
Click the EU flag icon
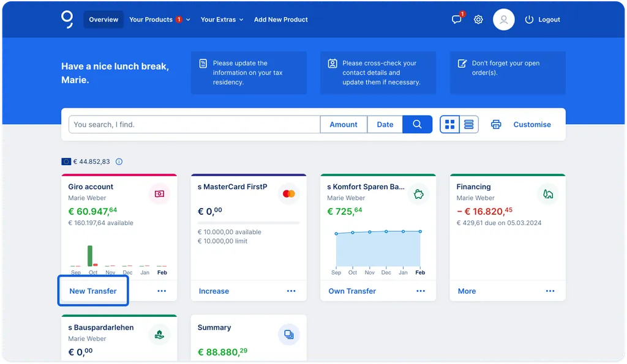coord(66,162)
